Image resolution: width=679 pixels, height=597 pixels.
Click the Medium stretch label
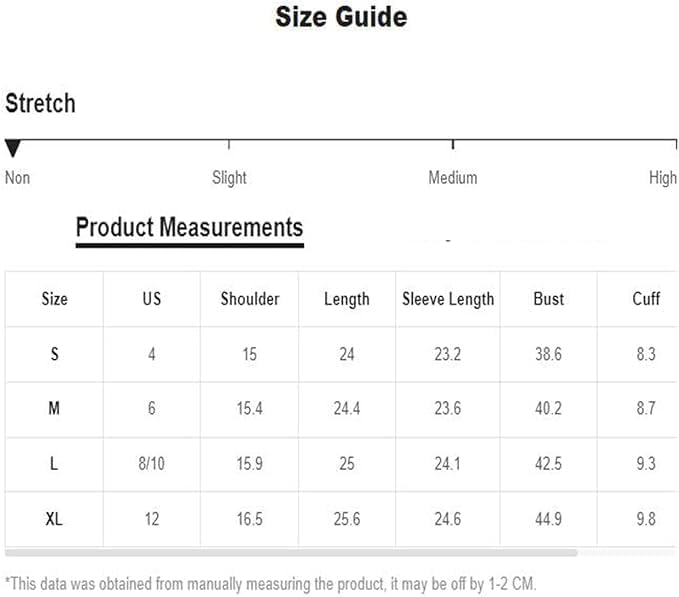coord(453,178)
